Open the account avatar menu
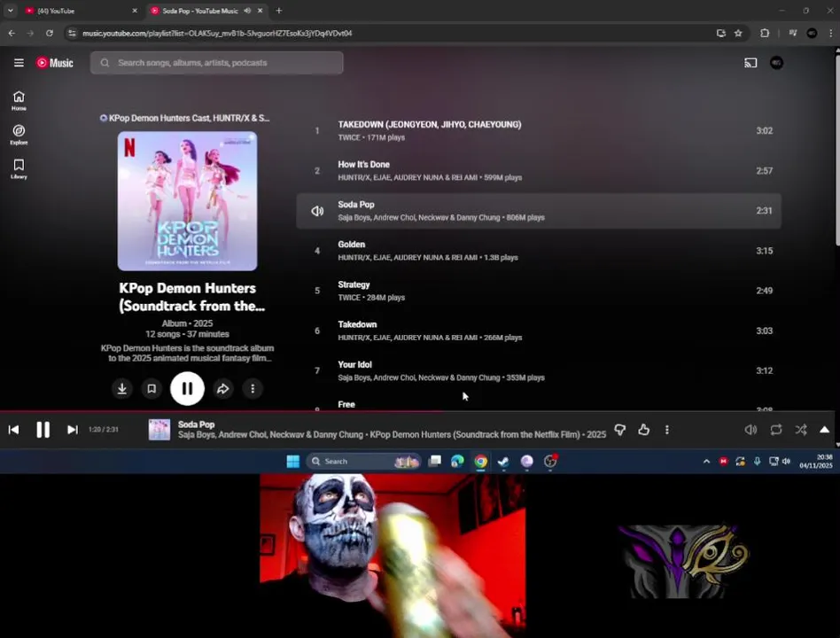 click(776, 63)
